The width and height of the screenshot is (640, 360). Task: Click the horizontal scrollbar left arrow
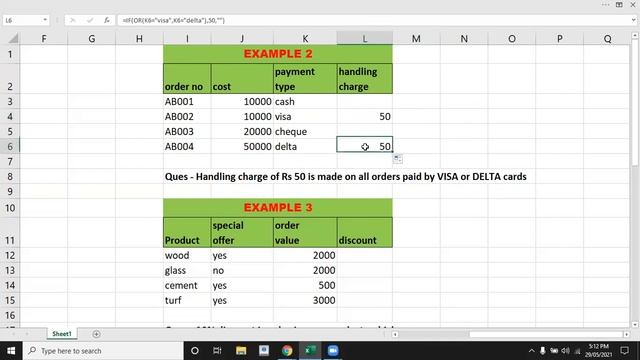pos(395,334)
